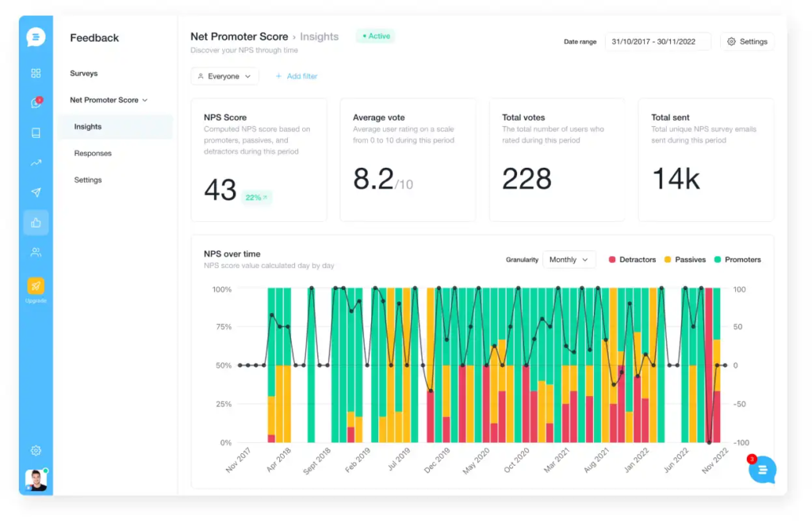The width and height of the screenshot is (812, 523).
Task: Open the chat widget bubble
Action: pyautogui.click(x=762, y=470)
